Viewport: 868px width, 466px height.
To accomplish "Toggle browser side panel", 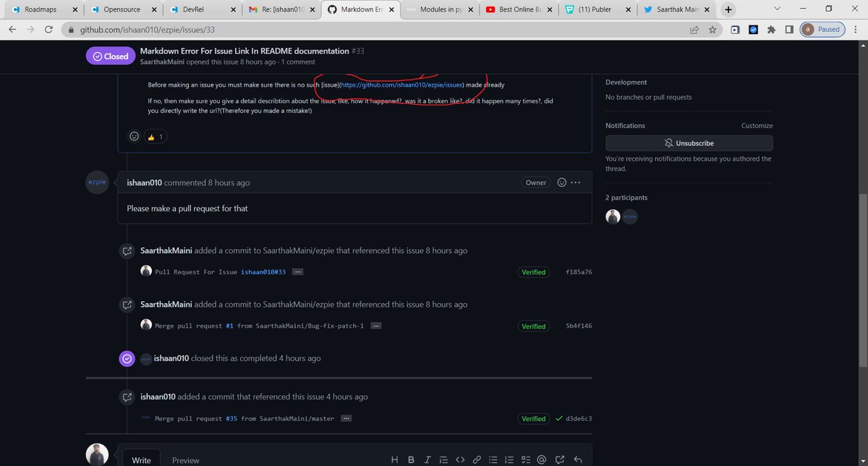I will (789, 30).
